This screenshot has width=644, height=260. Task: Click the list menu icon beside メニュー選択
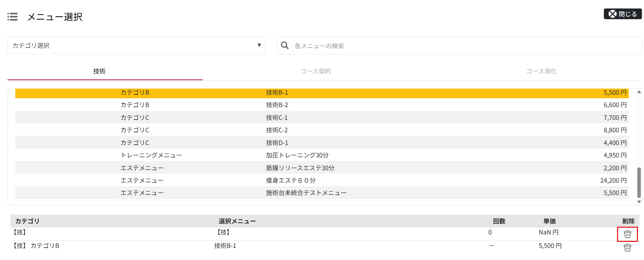[x=12, y=17]
